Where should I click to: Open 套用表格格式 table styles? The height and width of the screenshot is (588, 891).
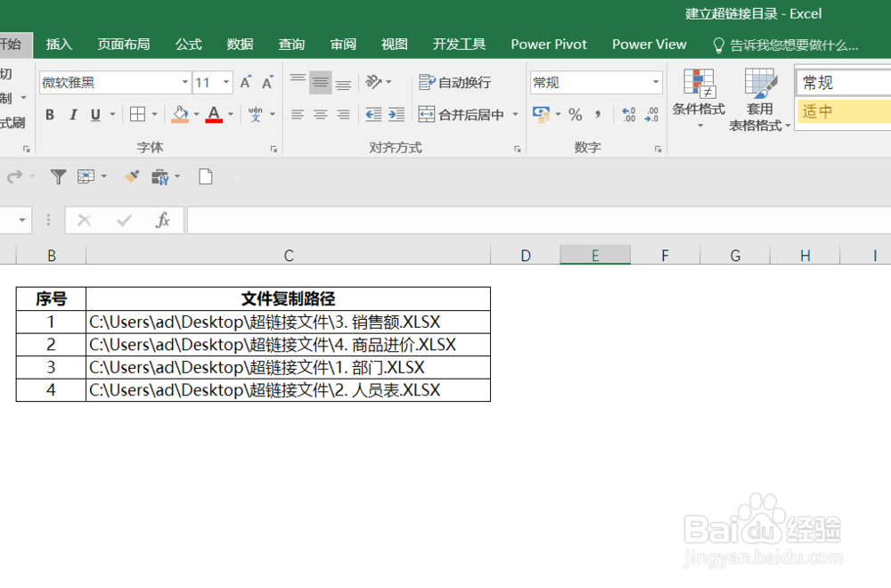pos(759,100)
